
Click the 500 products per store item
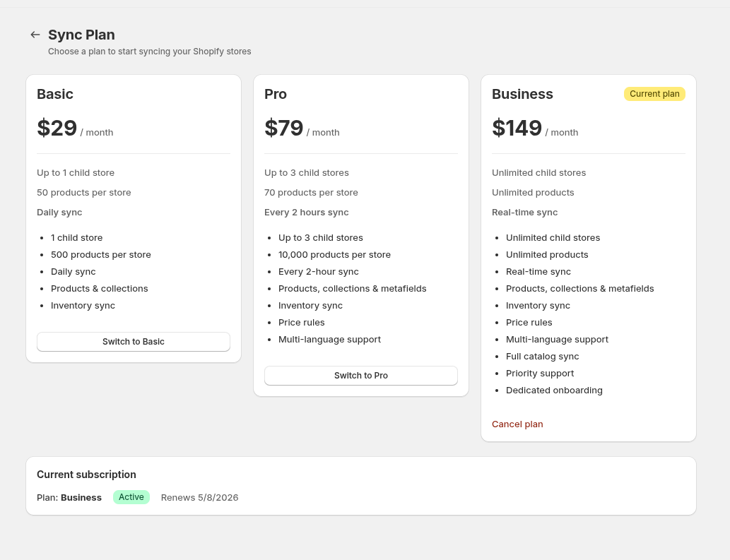tap(101, 255)
